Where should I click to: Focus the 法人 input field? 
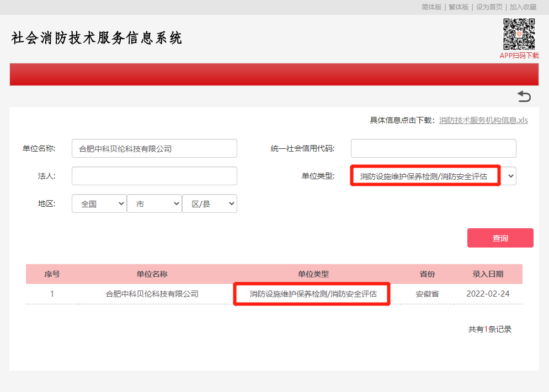pyautogui.click(x=154, y=176)
